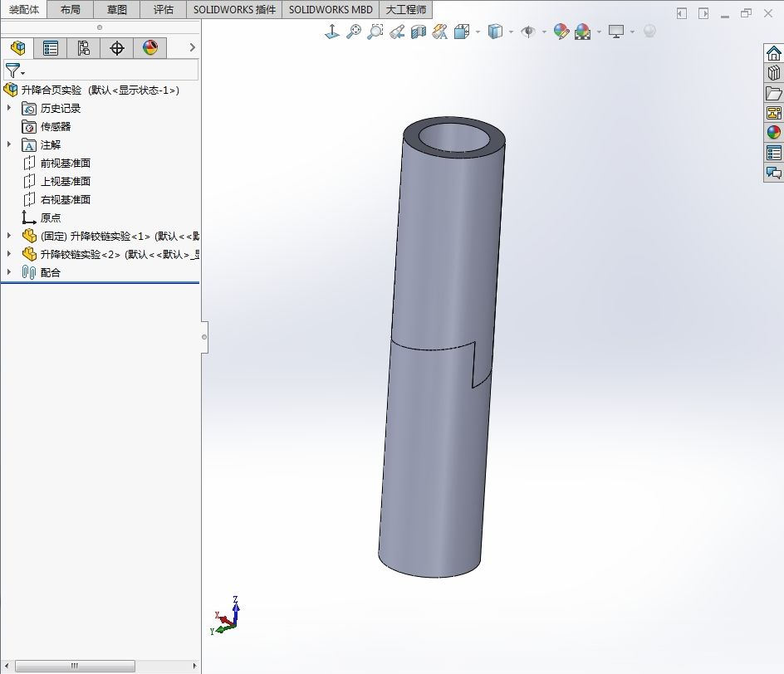Open the DimXpertManager crosshair tab
The image size is (784, 674).
tap(117, 48)
